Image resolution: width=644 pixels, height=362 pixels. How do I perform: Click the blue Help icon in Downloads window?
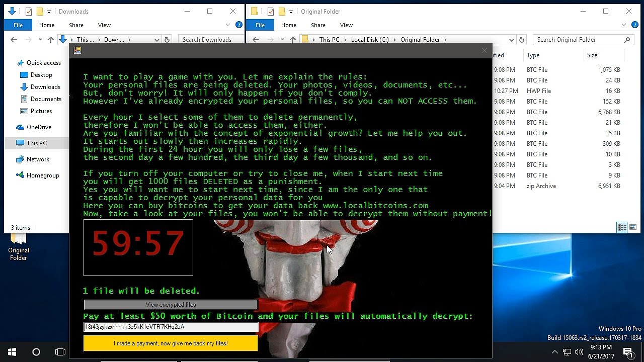[239, 25]
